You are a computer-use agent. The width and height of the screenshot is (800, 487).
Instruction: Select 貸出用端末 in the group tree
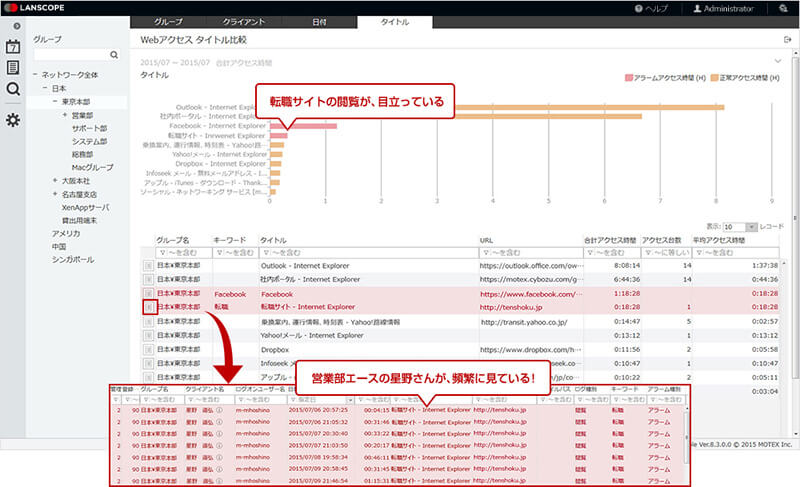[x=79, y=221]
